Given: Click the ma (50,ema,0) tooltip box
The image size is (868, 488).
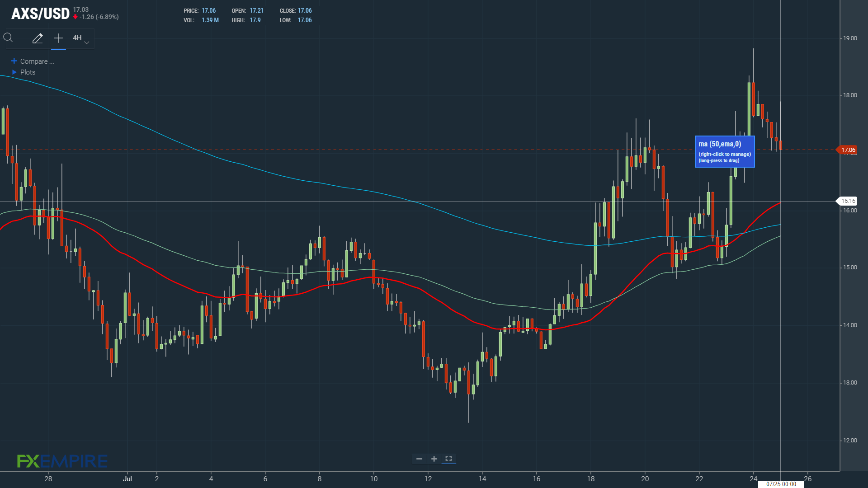Looking at the screenshot, I should pos(725,152).
